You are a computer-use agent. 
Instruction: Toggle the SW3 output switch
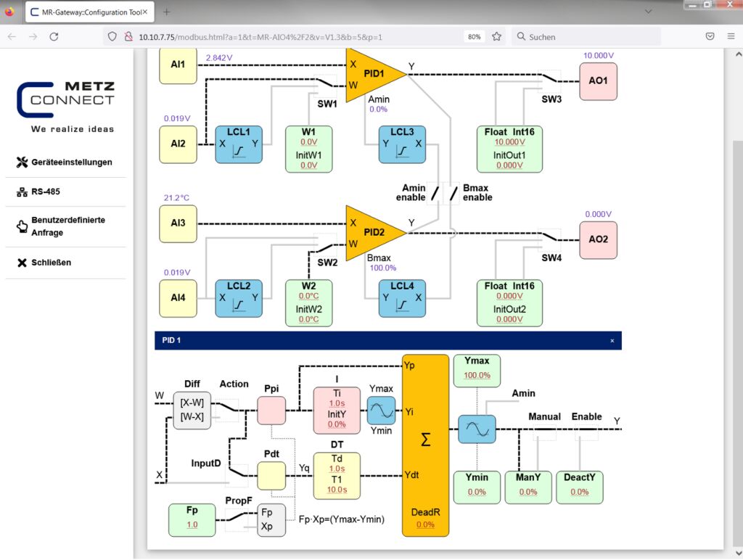[550, 80]
